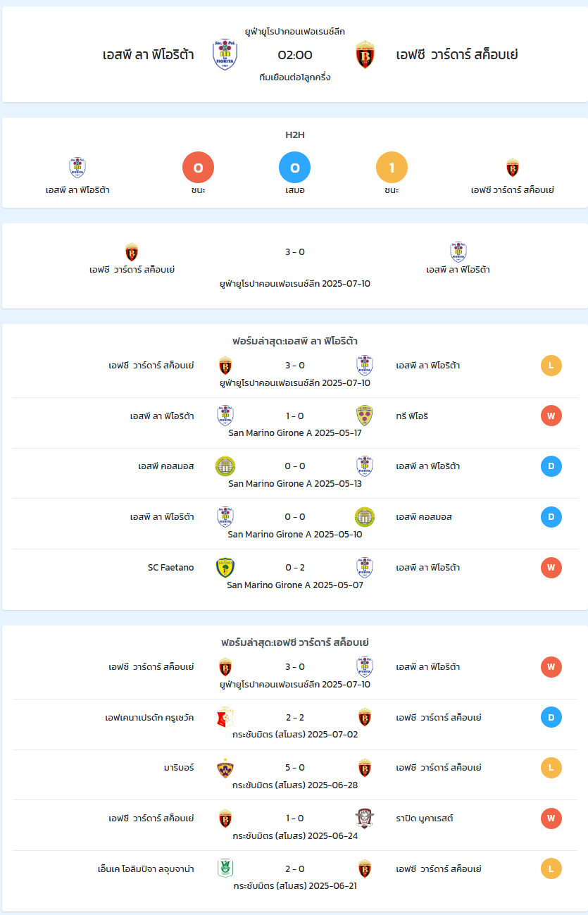Click the orange 0 wins circle in H2H
This screenshot has height=915, width=588.
click(198, 168)
